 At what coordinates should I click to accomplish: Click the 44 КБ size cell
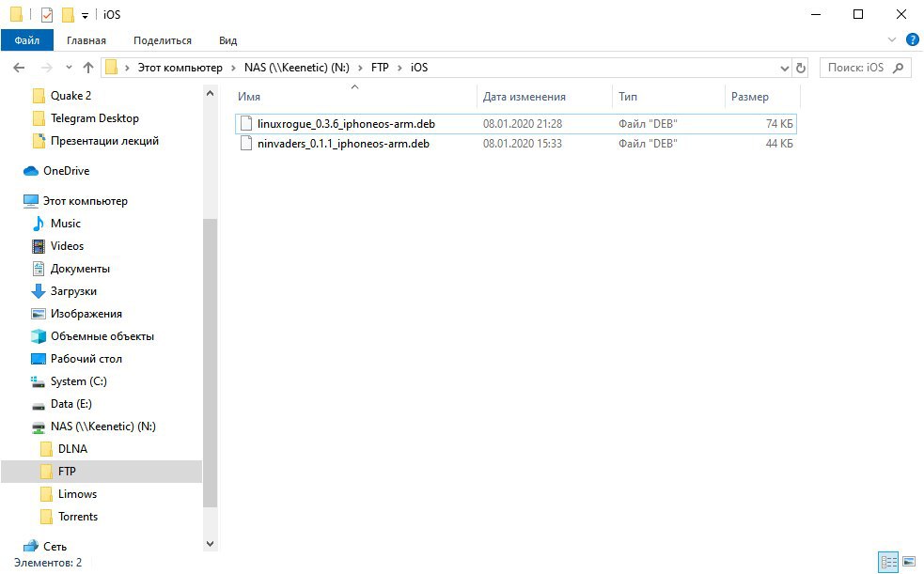[779, 144]
